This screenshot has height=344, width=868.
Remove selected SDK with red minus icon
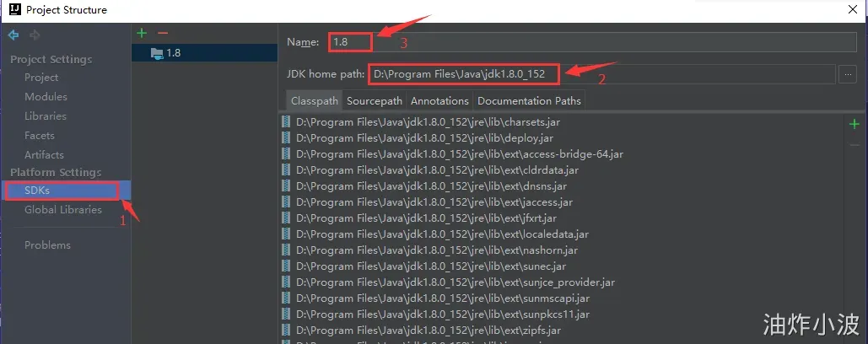pyautogui.click(x=162, y=33)
